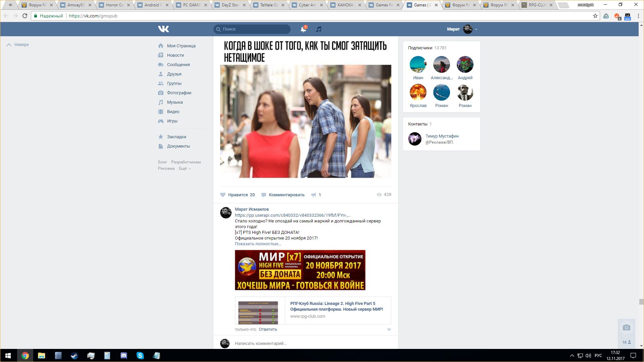Image resolution: width=644 pixels, height=362 pixels.
Task: Click Комментировать under the post
Action: 287,195
